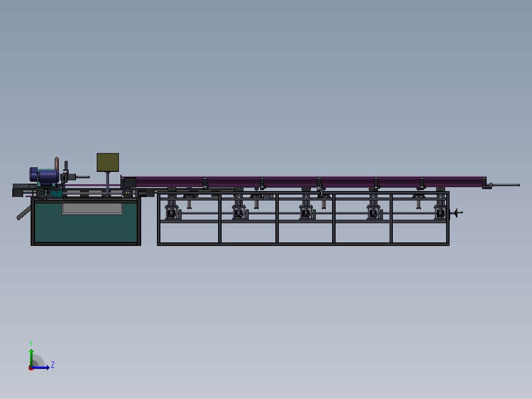Select the grey panel on the green cabinet
This screenshot has width=532, height=399.
coord(92,208)
